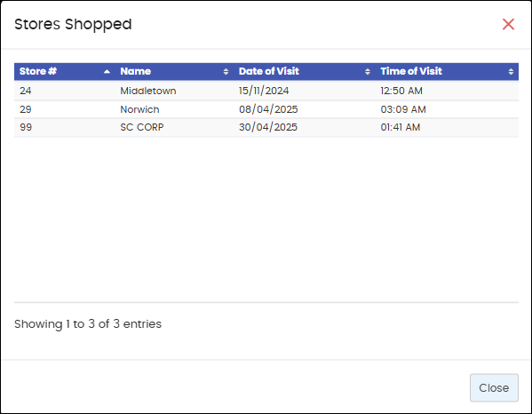Click the 15/11/2024 visit date cell
Image resolution: width=532 pixels, height=414 pixels.
264,91
